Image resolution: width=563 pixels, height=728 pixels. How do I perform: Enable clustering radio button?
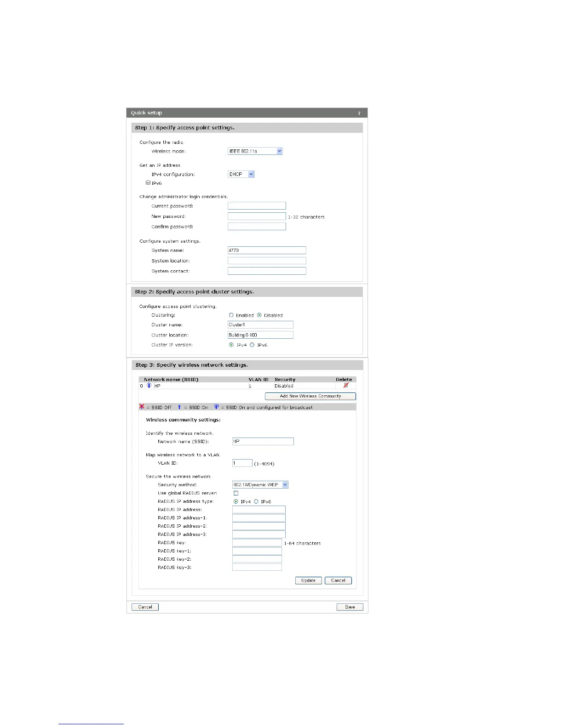point(231,315)
